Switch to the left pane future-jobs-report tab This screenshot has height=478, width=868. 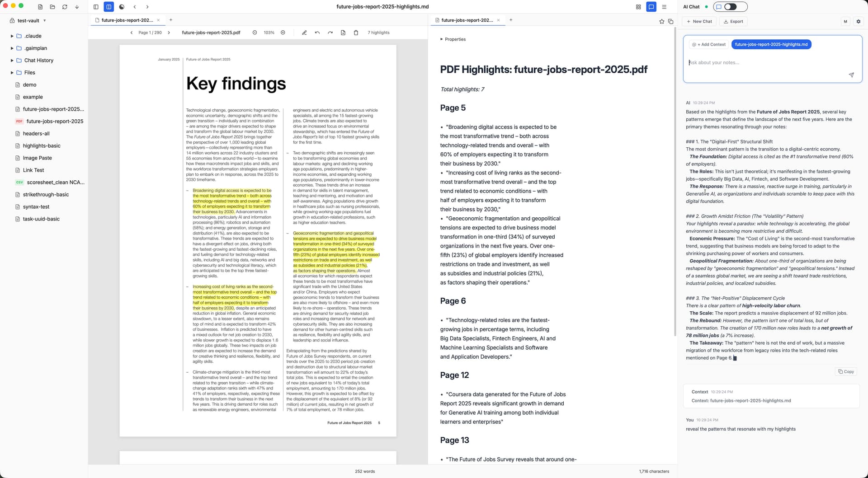[x=127, y=20]
